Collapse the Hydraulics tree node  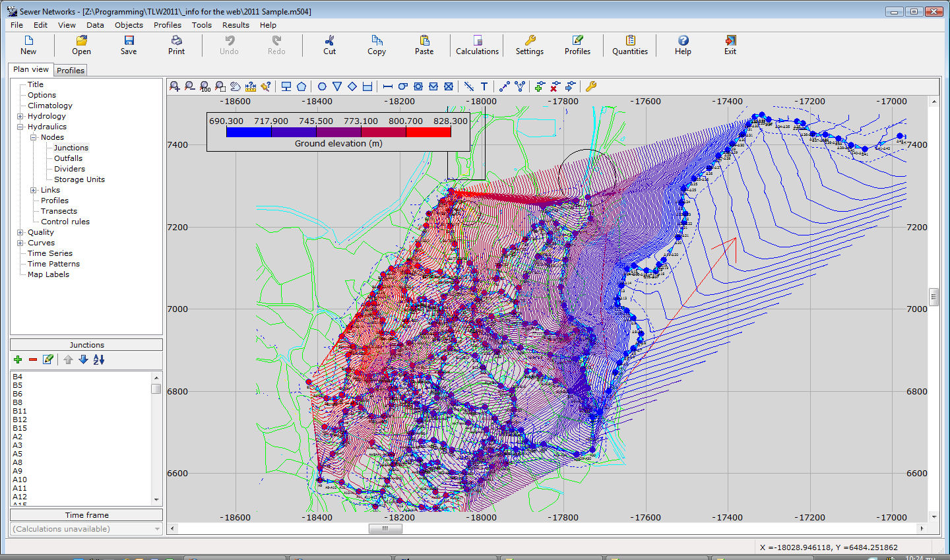click(20, 127)
